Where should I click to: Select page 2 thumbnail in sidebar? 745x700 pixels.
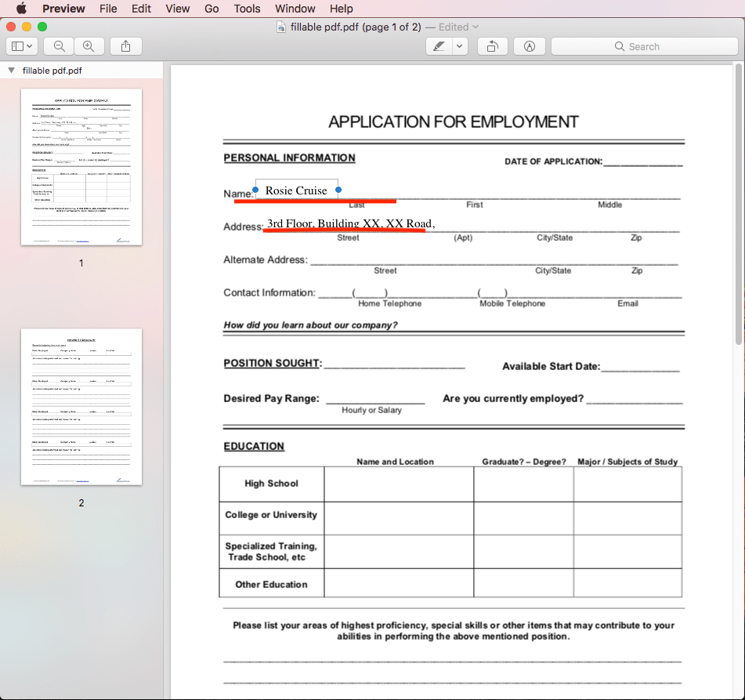tap(81, 406)
